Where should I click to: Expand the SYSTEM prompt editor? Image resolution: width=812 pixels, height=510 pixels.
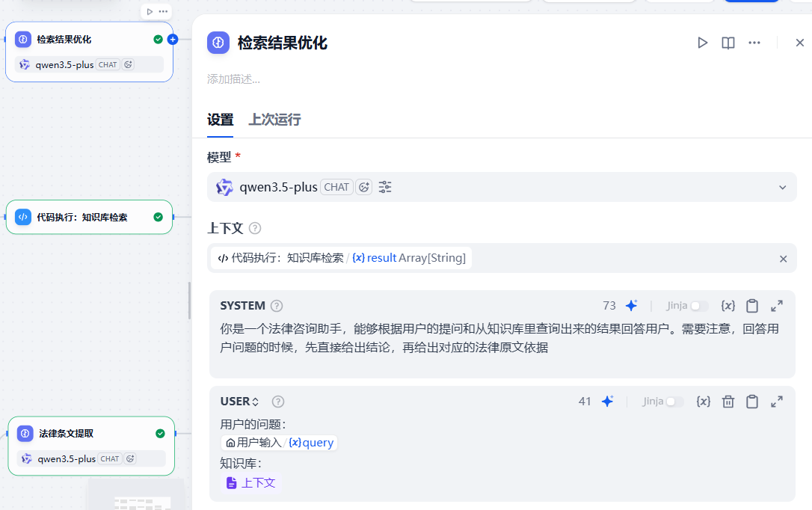pos(776,306)
